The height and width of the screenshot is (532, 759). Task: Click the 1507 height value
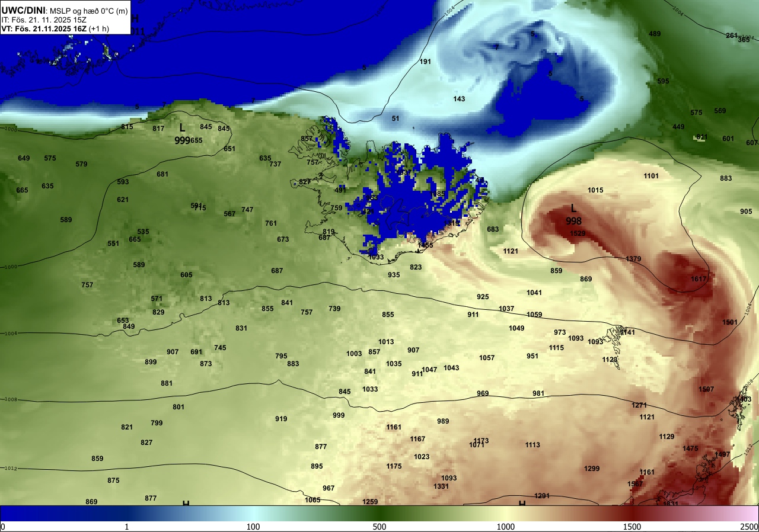tap(706, 389)
